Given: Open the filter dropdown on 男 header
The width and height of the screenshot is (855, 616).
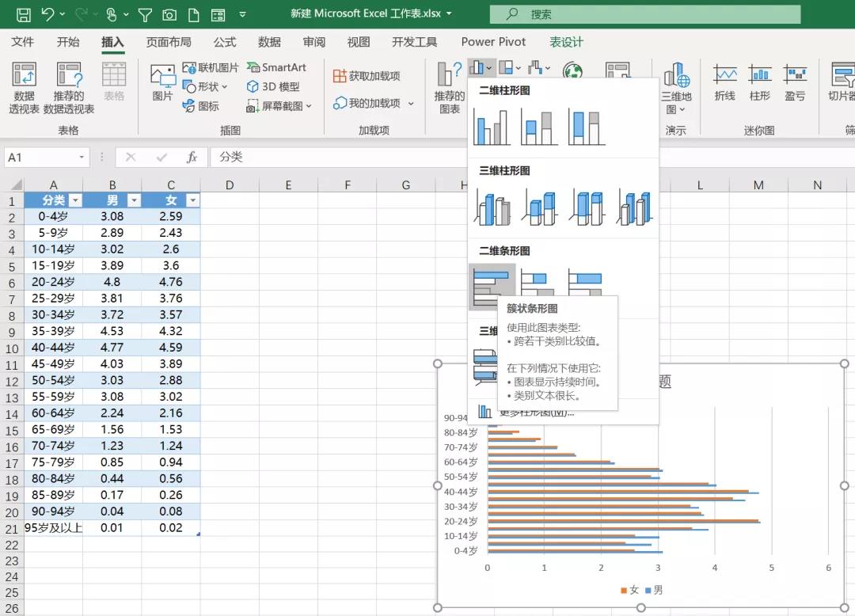Looking at the screenshot, I should [x=134, y=200].
